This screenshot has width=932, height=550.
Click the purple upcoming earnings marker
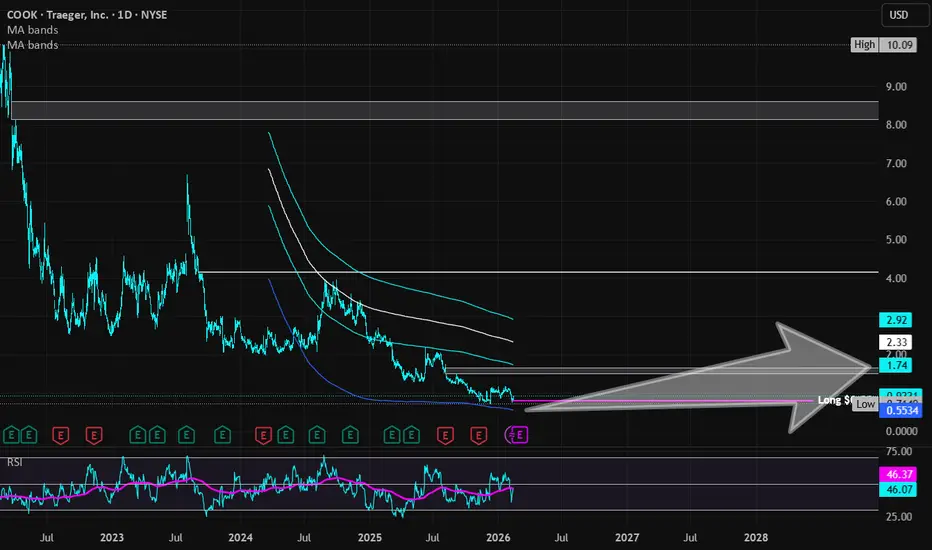519,435
